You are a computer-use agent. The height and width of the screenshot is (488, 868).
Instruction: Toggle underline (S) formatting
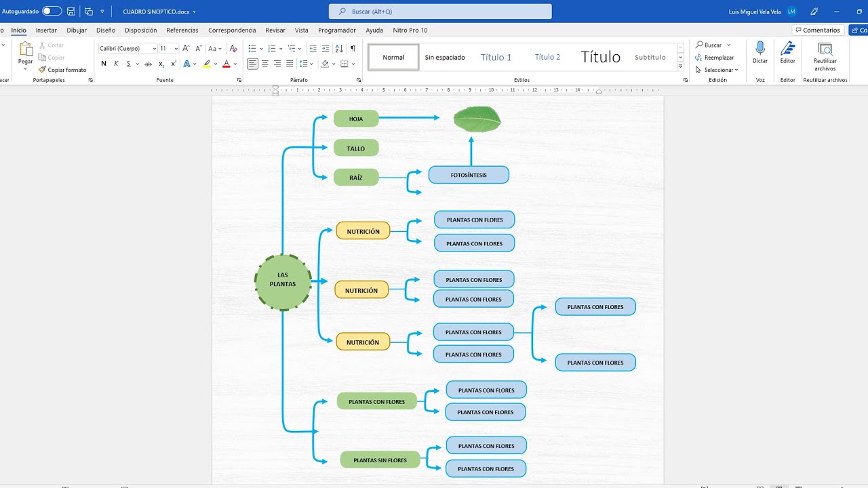[x=129, y=64]
